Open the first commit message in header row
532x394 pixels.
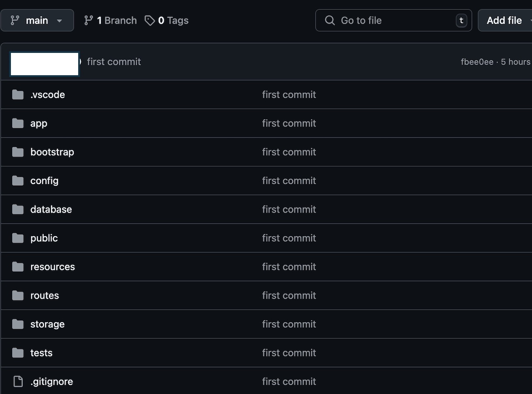click(x=114, y=62)
